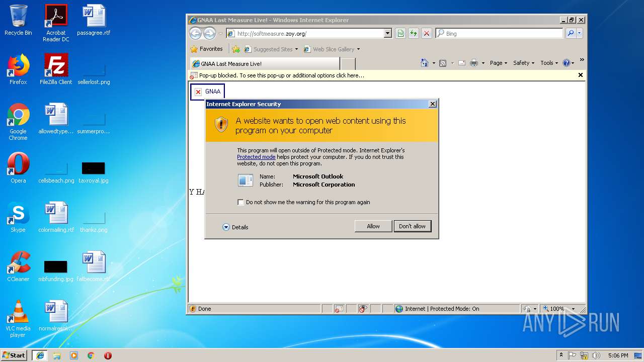Open the Tools menu dropdown

tap(549, 63)
